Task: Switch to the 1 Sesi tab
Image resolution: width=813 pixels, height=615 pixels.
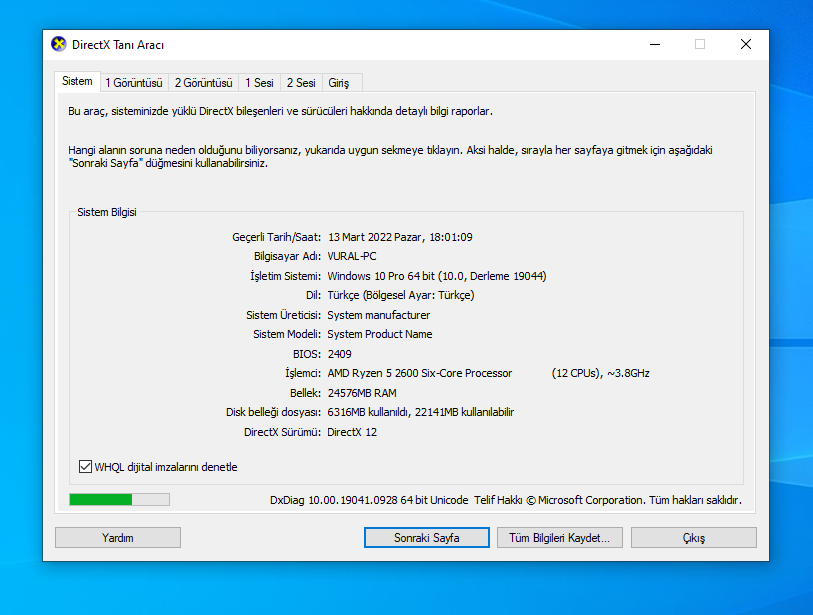Action: (x=259, y=83)
